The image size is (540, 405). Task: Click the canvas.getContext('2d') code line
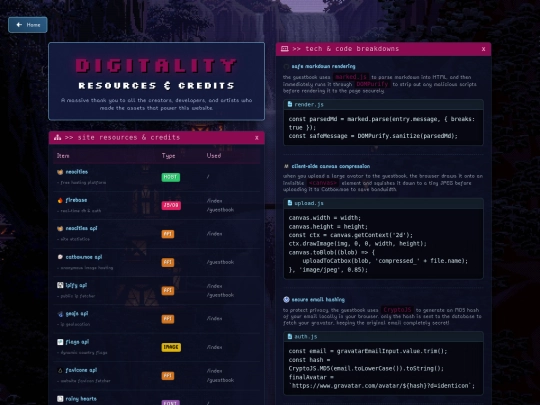coord(351,235)
